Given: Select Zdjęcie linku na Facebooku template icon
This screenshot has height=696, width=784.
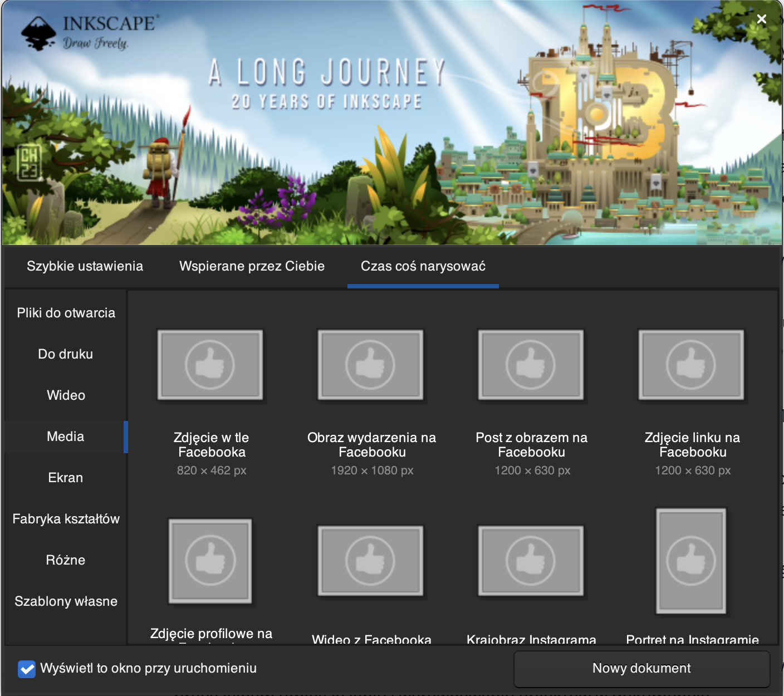Looking at the screenshot, I should pyautogui.click(x=691, y=365).
